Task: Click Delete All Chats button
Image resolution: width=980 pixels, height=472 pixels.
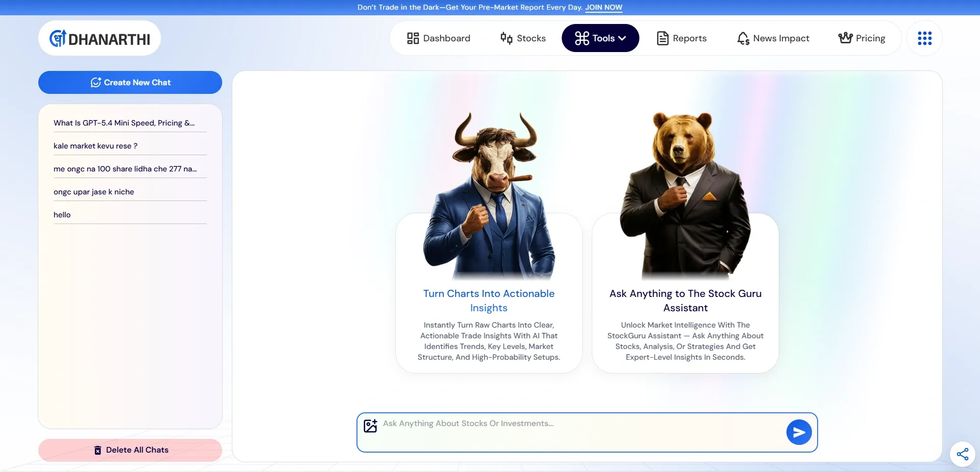Action: 130,450
